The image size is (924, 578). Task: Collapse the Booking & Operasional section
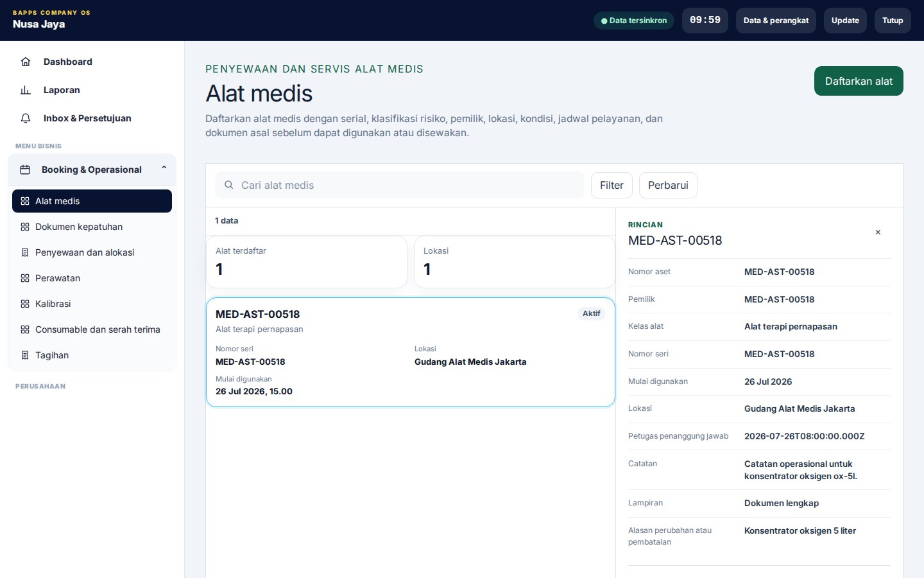164,168
